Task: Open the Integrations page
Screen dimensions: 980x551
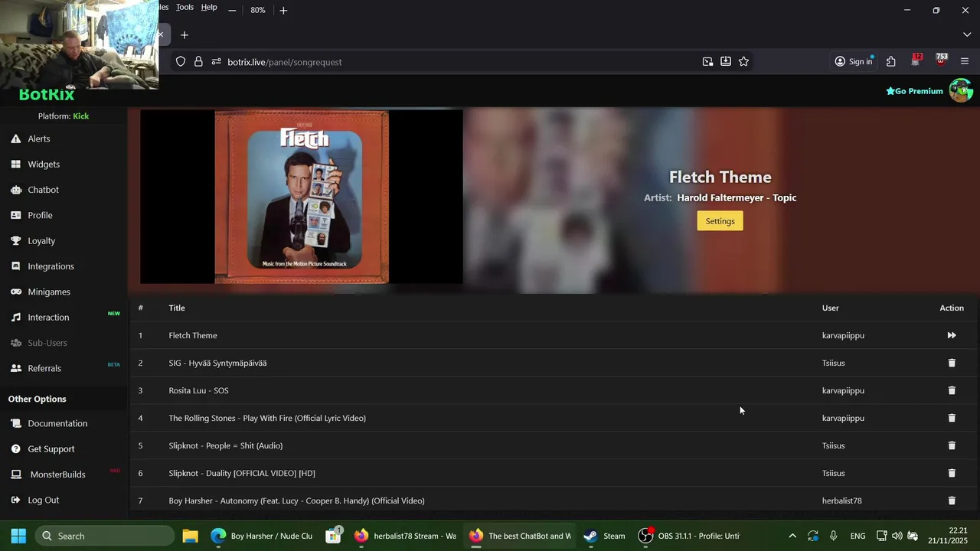Action: tap(51, 266)
